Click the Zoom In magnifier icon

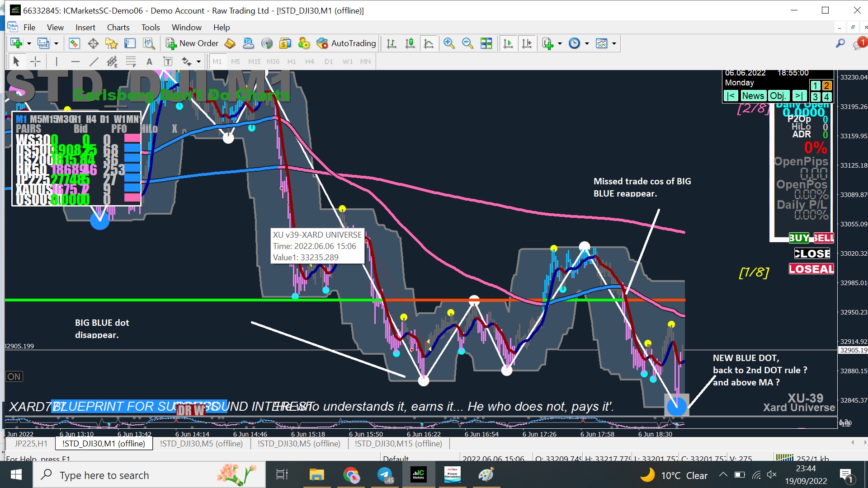(448, 43)
